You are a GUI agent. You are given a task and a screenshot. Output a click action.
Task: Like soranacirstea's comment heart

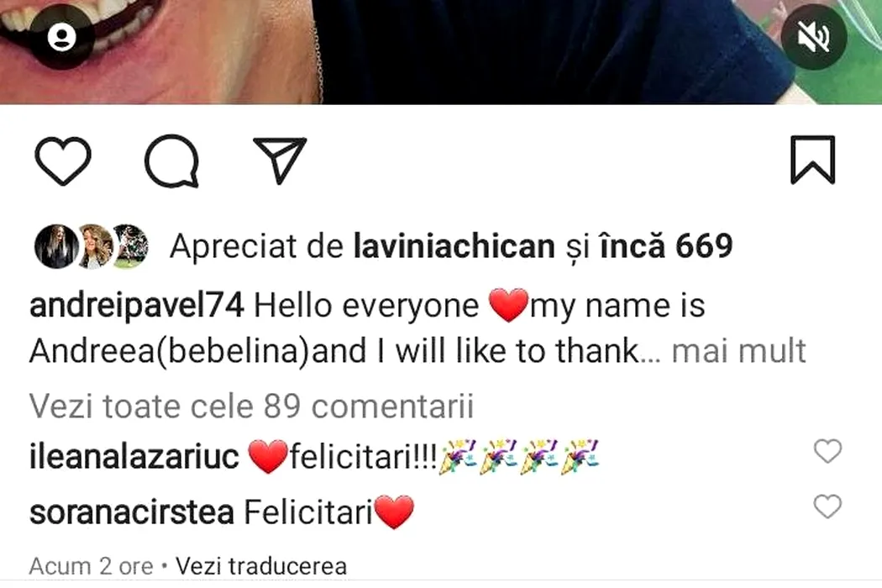[827, 507]
